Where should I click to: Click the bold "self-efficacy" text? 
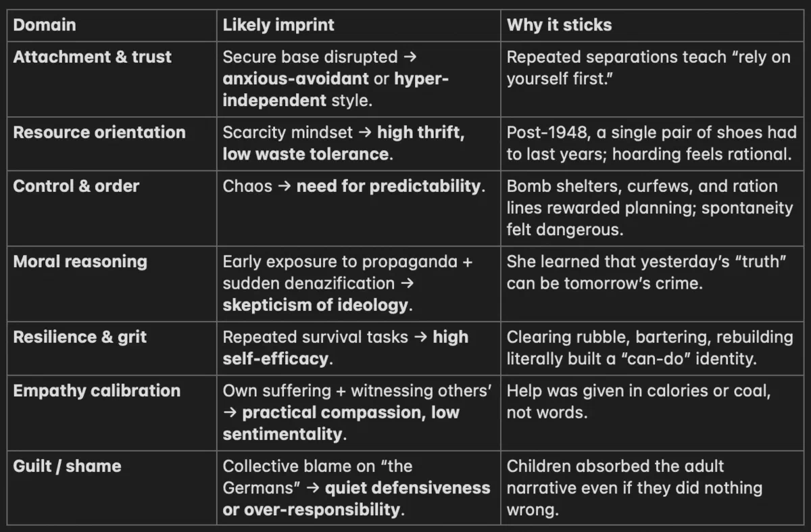pyautogui.click(x=276, y=358)
